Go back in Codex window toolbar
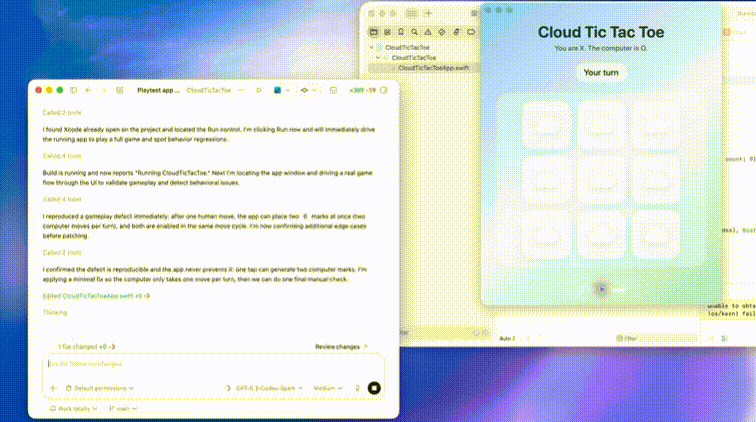The height and width of the screenshot is (422, 756). (x=88, y=90)
